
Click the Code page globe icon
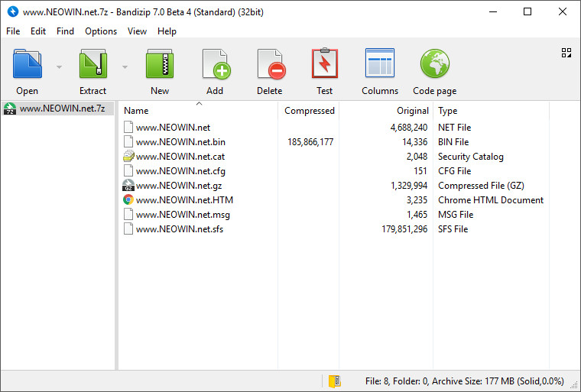click(x=435, y=63)
